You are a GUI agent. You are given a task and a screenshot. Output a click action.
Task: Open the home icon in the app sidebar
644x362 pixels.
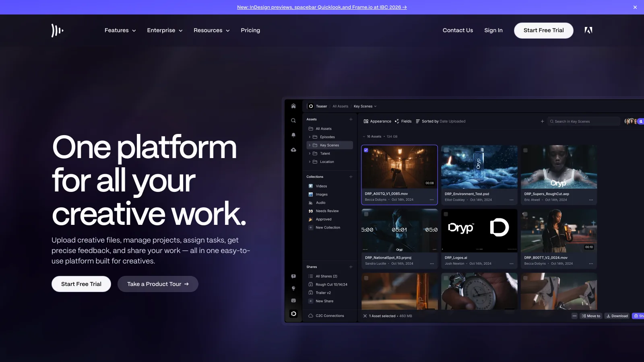point(293,106)
